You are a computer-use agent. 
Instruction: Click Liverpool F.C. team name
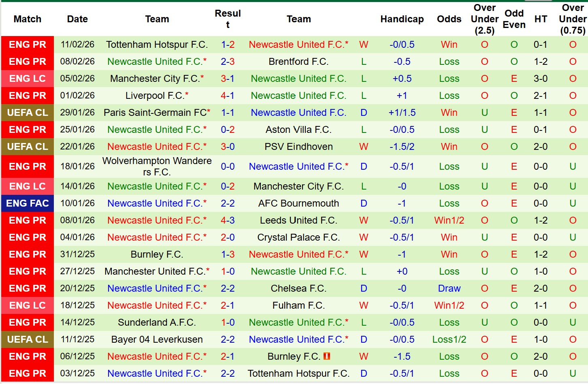coord(154,96)
